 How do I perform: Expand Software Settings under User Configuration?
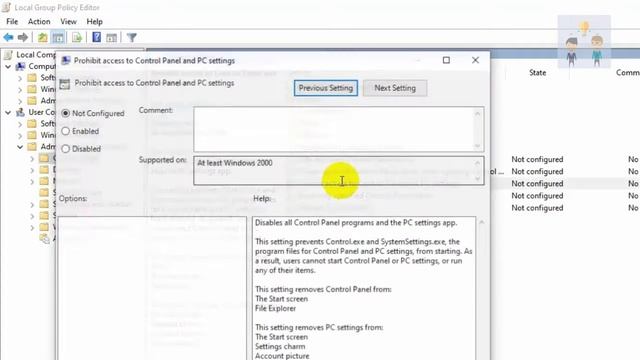[20, 123]
